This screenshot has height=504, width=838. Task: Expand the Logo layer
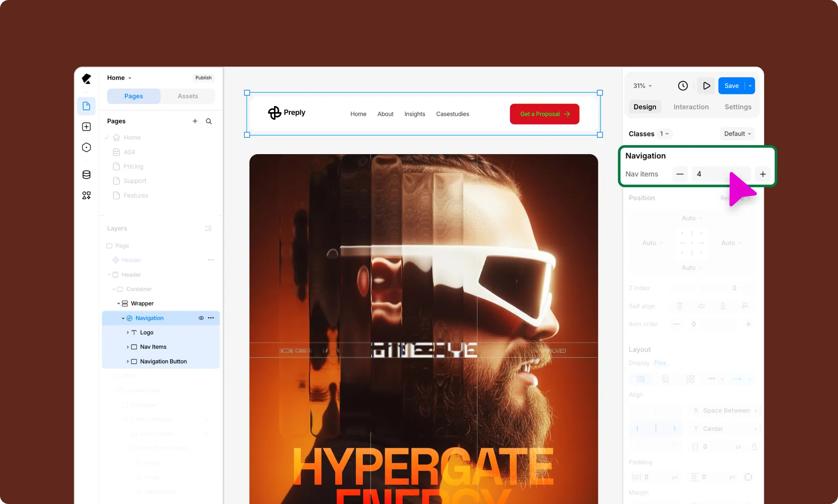pos(128,333)
